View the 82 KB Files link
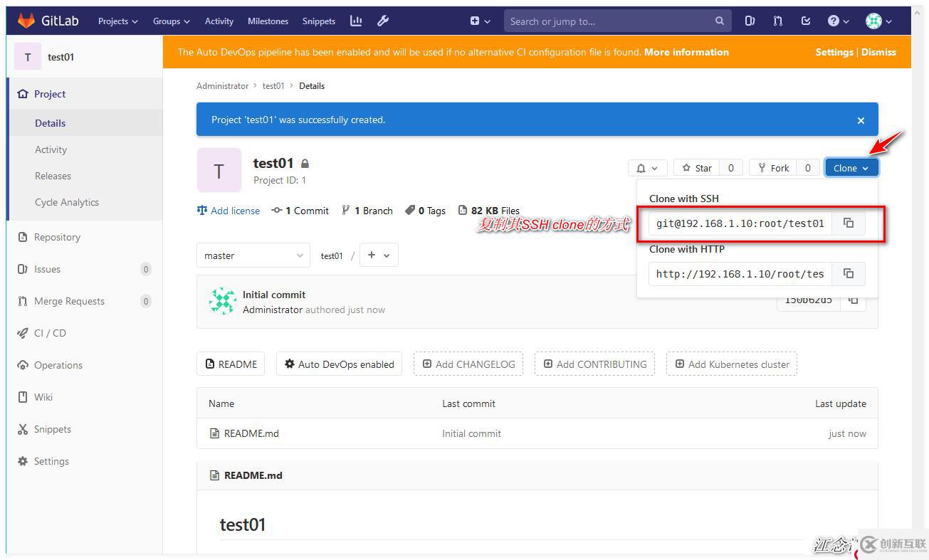The height and width of the screenshot is (560, 929). [x=488, y=211]
